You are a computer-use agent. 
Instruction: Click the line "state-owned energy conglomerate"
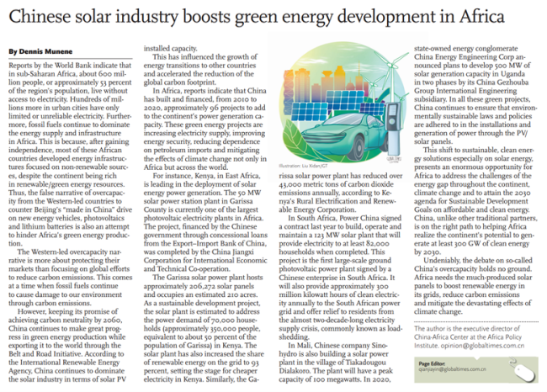[466, 49]
